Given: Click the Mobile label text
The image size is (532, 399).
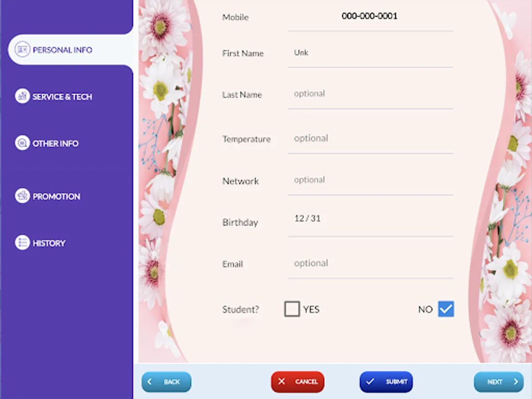Looking at the screenshot, I should point(235,17).
